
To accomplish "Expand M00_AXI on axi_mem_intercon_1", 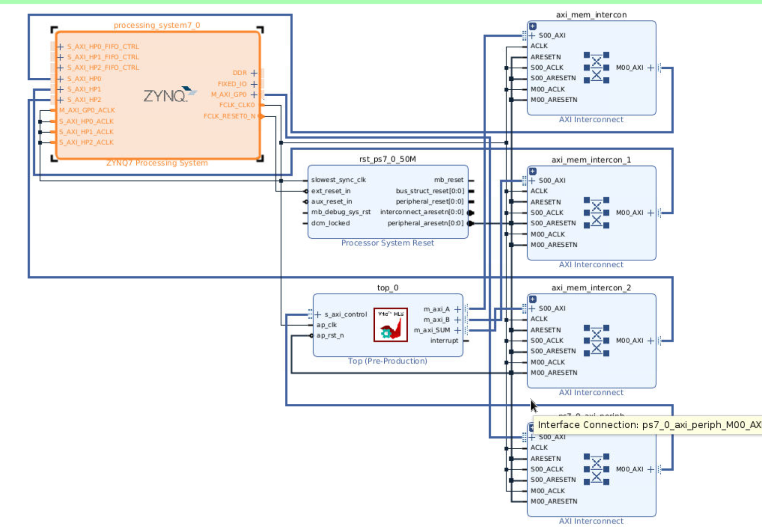I will pyautogui.click(x=651, y=212).
